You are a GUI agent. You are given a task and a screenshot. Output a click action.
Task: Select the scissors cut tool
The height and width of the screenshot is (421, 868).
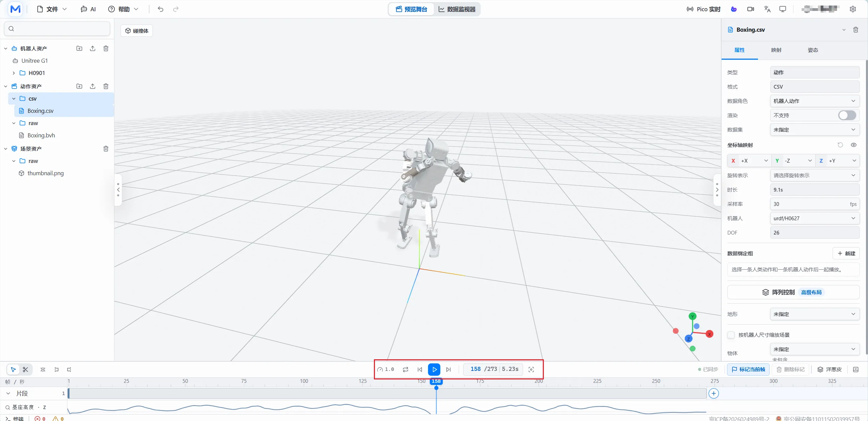[x=26, y=370]
